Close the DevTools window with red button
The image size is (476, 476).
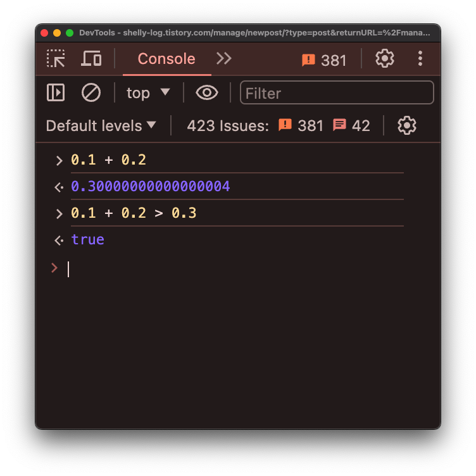[x=44, y=33]
